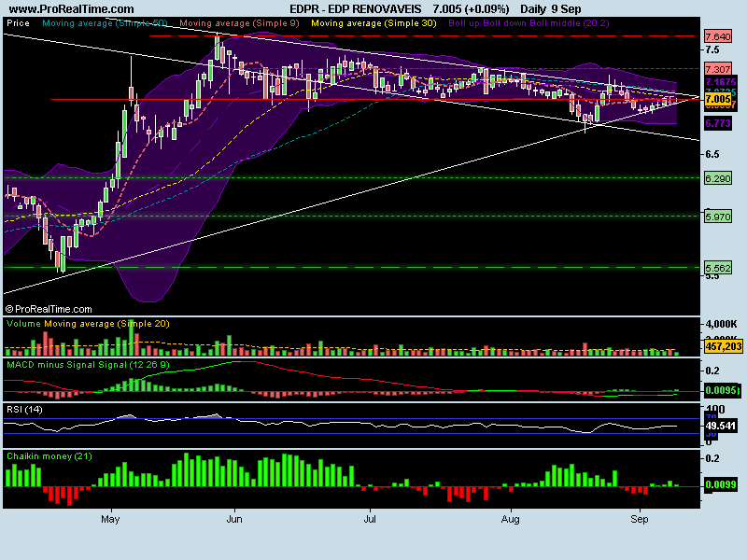The image size is (747, 560).
Task: Click the 4,000K volume axis label
Action: pyautogui.click(x=721, y=324)
